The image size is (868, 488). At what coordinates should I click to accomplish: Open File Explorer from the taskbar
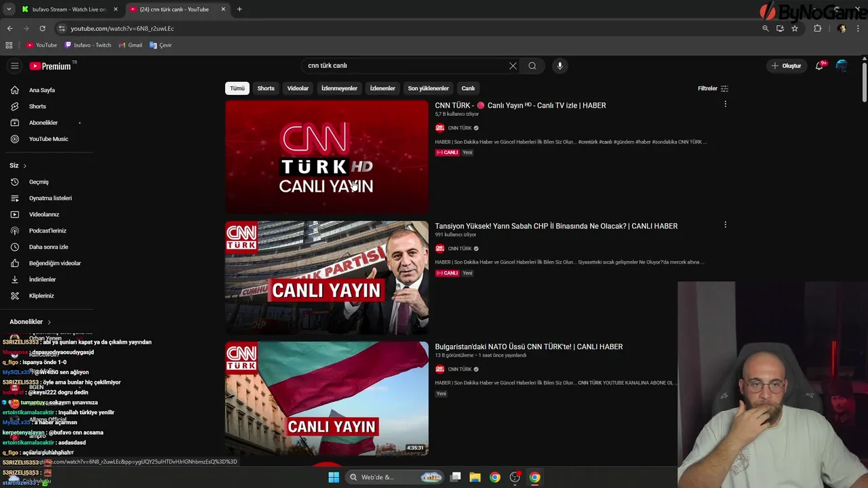click(x=475, y=477)
